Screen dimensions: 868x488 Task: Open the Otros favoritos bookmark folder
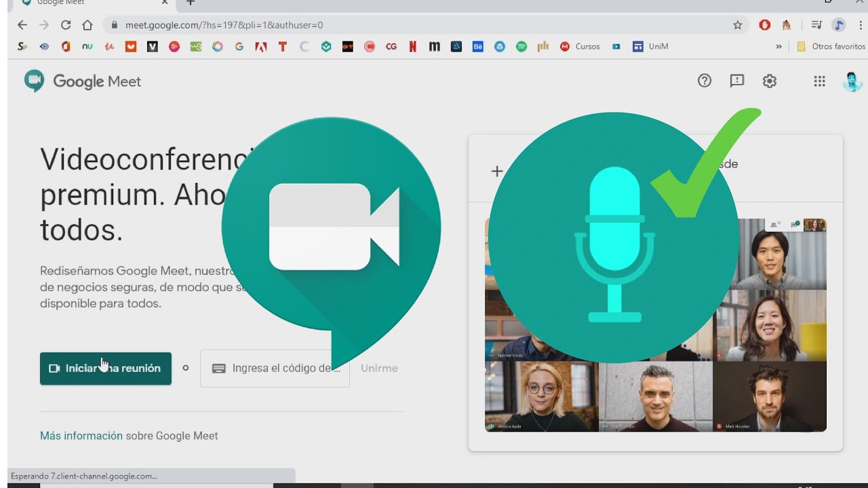click(x=831, y=47)
